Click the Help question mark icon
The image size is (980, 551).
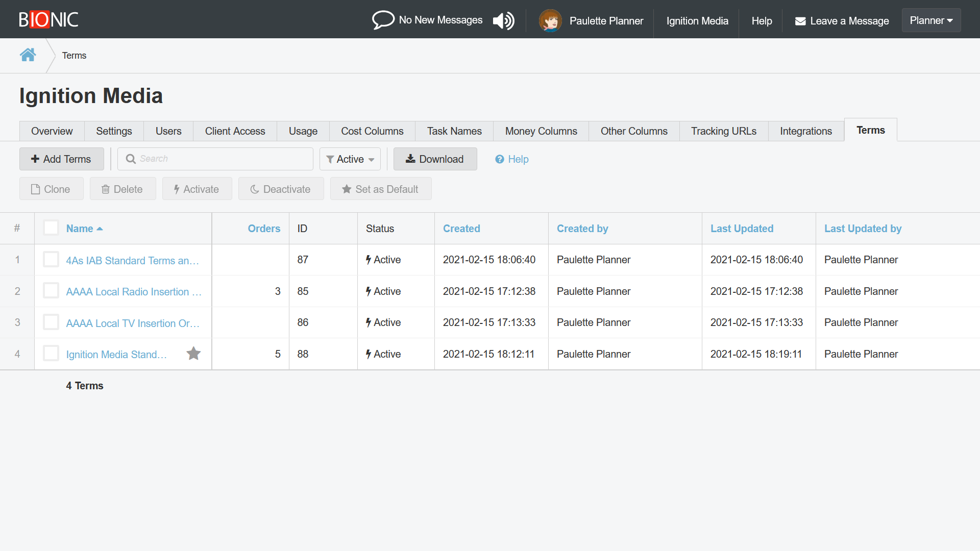point(499,159)
